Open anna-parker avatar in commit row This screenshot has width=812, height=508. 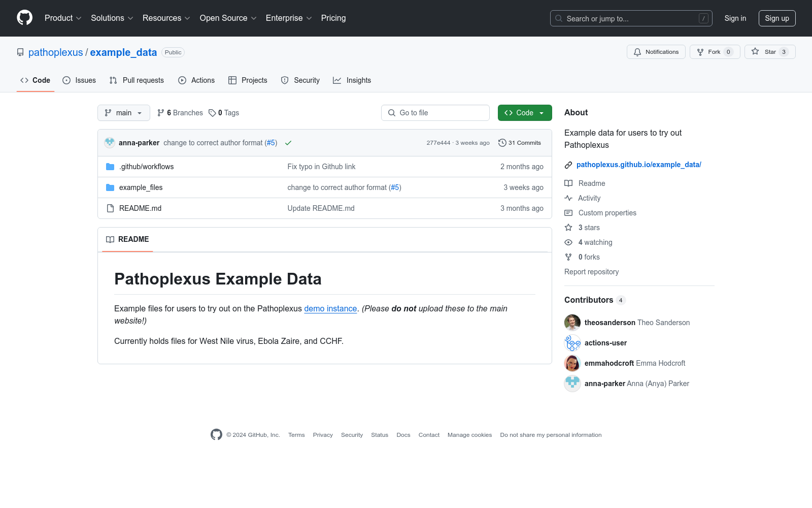[x=110, y=143]
